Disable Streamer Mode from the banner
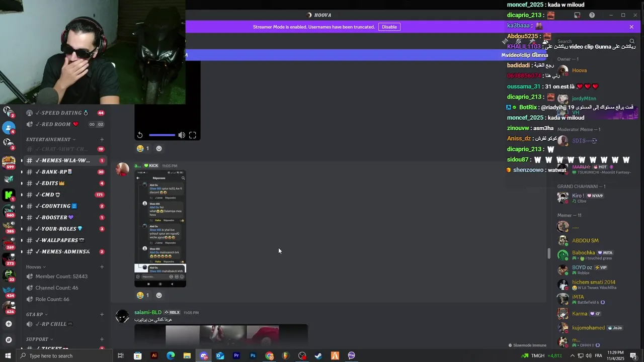Screen dimensions: 644x362 pos(389,27)
